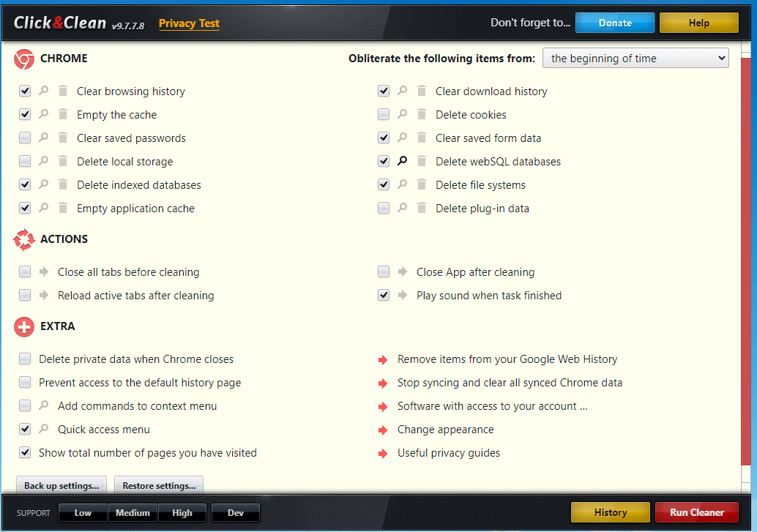The height and width of the screenshot is (532, 757).
Task: Click trash icon for Delete plug-in data
Action: [422, 209]
